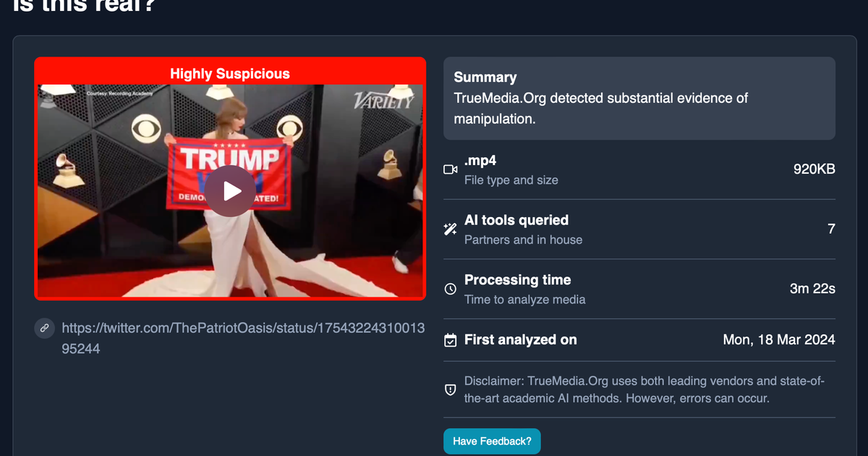The height and width of the screenshot is (456, 868).
Task: Click the disclaimer text about TrueMedia.Org
Action: coord(644,389)
